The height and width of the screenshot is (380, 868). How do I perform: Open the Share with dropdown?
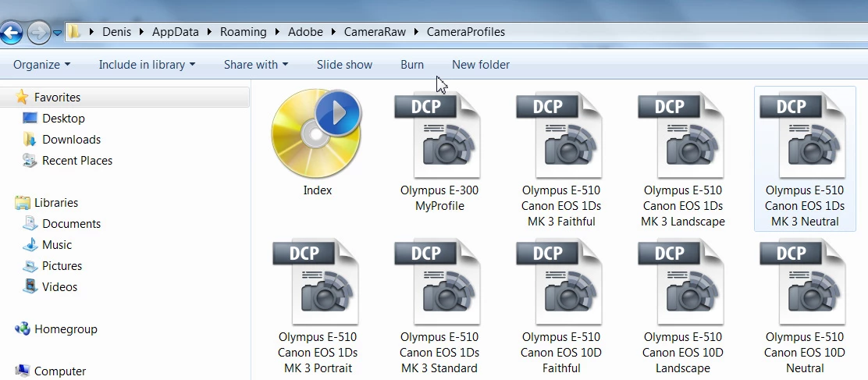click(x=256, y=65)
